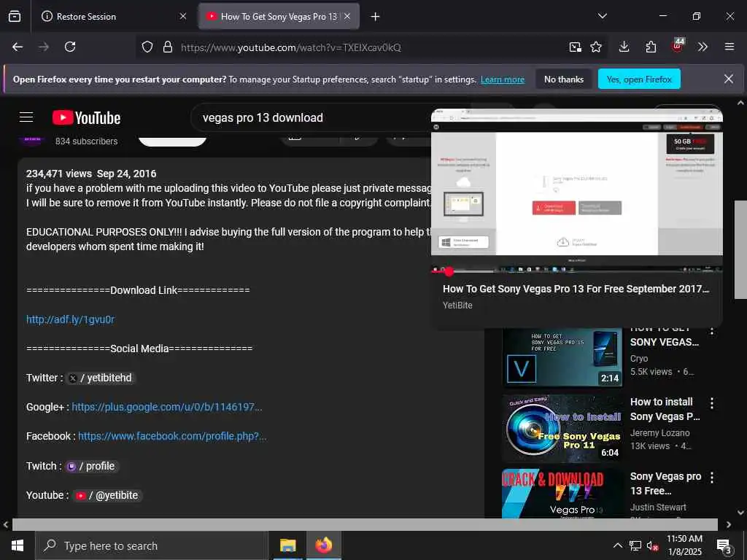This screenshot has width=747, height=560.
Task: Go to YouTube home logo
Action: [x=87, y=117]
